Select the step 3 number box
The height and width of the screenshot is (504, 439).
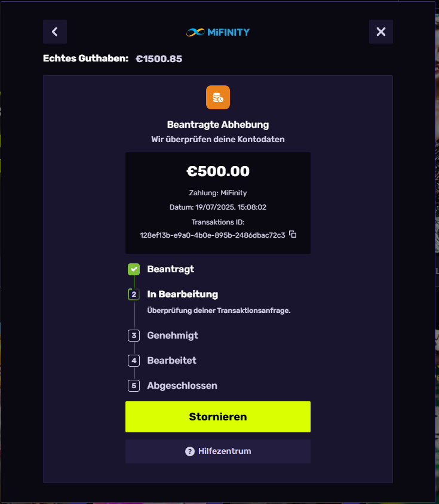[x=134, y=336]
